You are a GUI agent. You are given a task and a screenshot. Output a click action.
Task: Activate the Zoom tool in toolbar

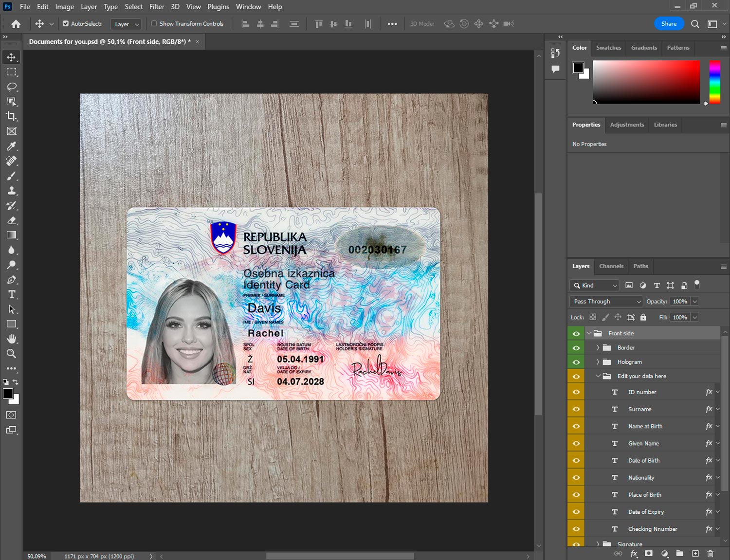[x=11, y=354]
